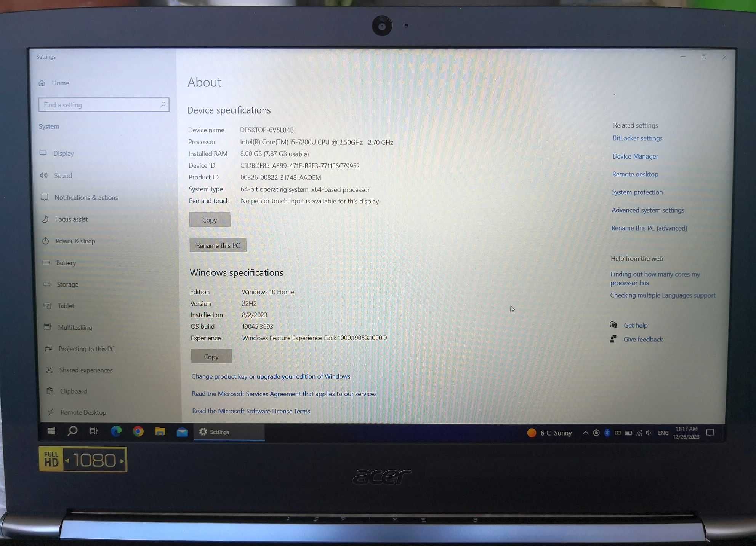Open Storage settings icon
Viewport: 756px width, 546px height.
click(x=48, y=284)
